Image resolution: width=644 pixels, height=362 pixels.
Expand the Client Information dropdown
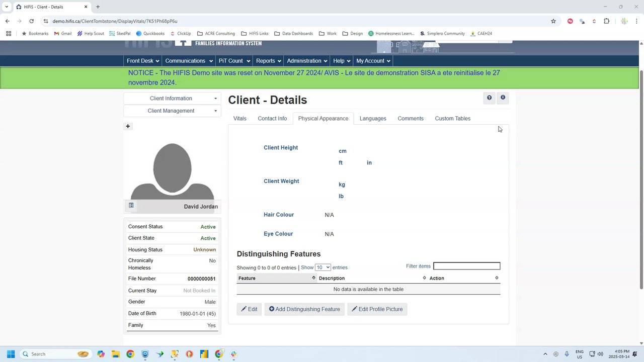coord(172,99)
